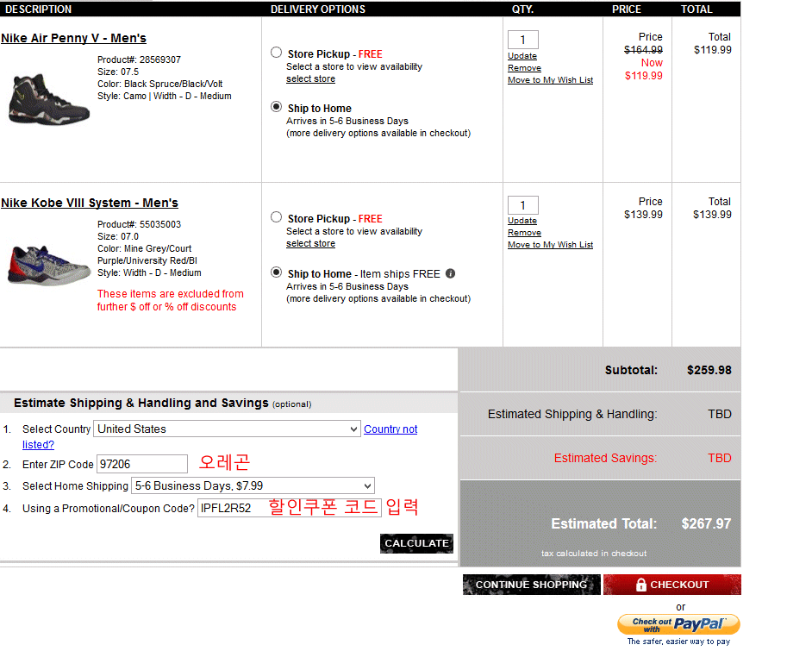
Task: Click the info icon next to Item ships FREE
Action: [x=451, y=274]
